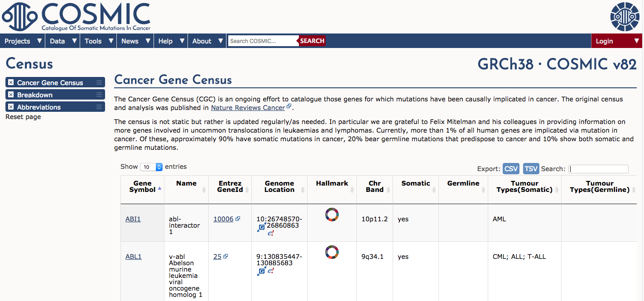Image resolution: width=644 pixels, height=301 pixels.
Task: Open the ABL1 gene link
Action: point(134,257)
